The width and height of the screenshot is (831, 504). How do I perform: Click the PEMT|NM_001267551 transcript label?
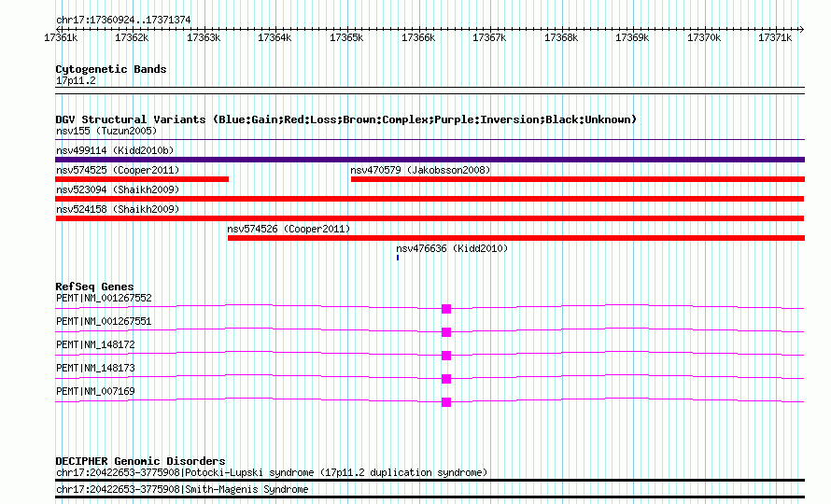click(104, 321)
